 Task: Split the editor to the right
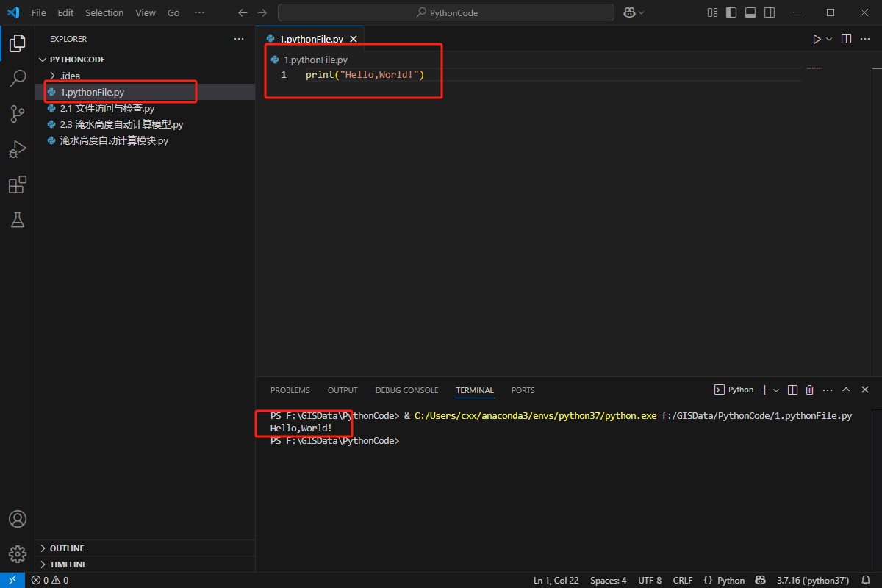click(846, 39)
